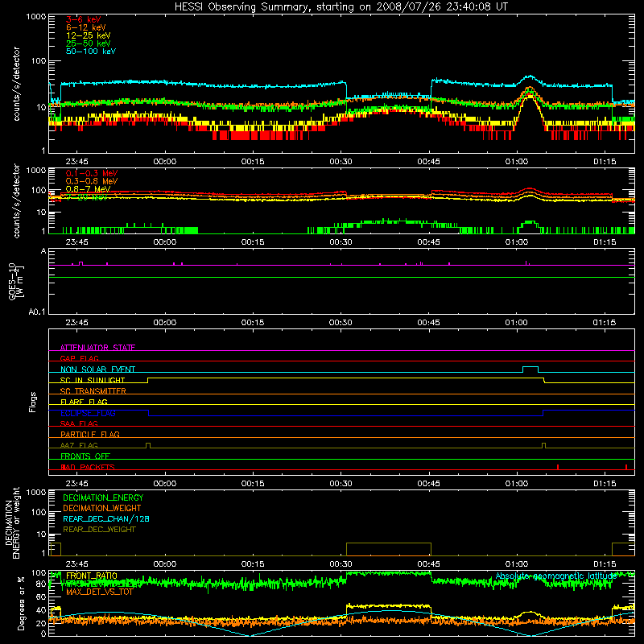The height and width of the screenshot is (644, 644).
Task: Click REAR_DEC_WEIGHT raised step between 00:30 and 00:45
Action: point(389,543)
